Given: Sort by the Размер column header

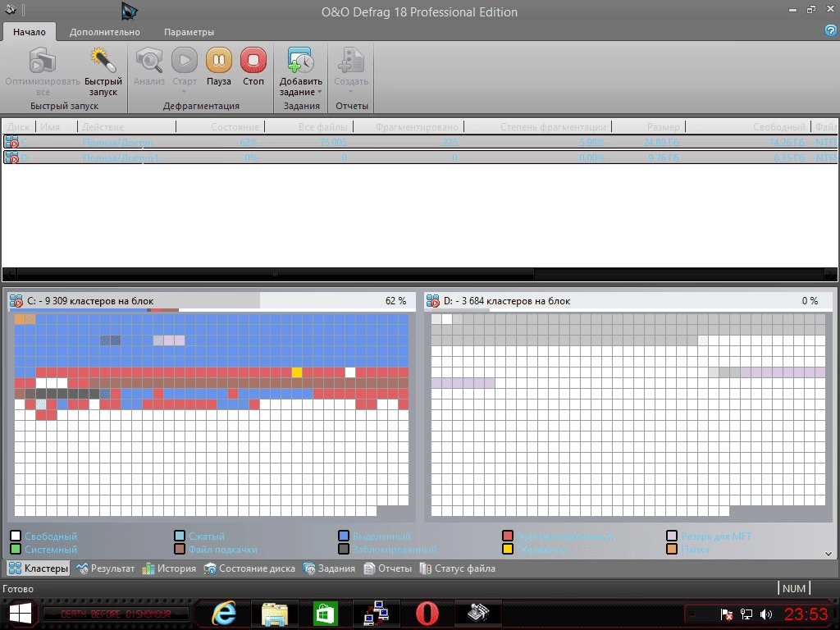Looking at the screenshot, I should pos(649,126).
